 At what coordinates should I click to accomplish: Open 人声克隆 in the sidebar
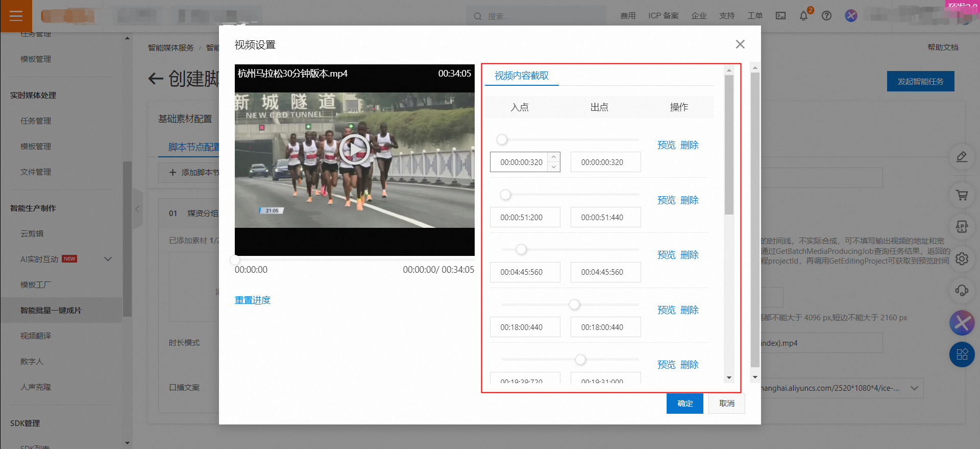(36, 387)
